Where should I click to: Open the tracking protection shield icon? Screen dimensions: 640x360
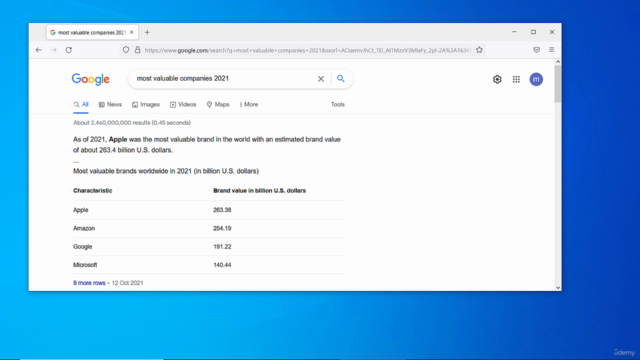pos(126,50)
